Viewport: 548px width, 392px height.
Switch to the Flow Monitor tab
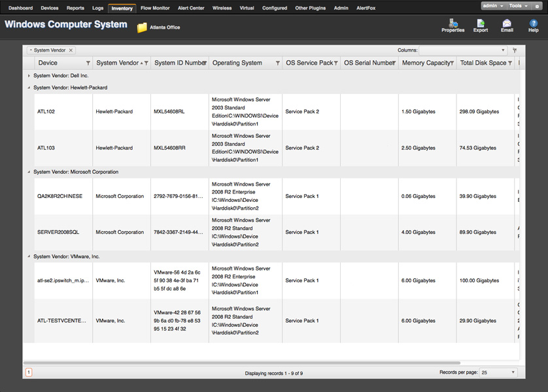[155, 8]
